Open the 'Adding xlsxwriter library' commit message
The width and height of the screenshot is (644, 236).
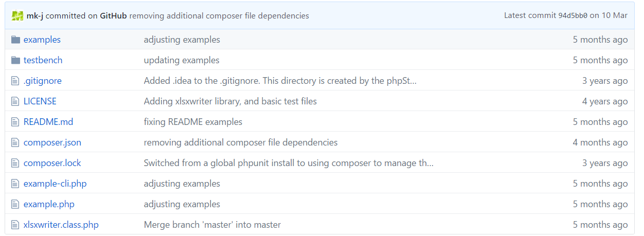(230, 101)
